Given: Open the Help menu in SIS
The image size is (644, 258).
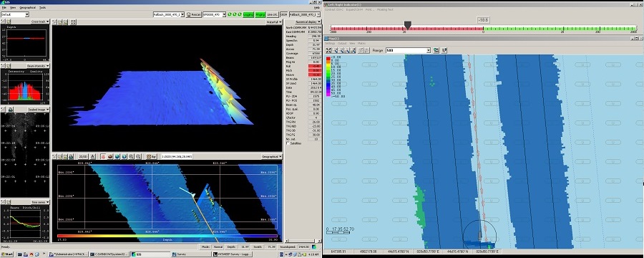Looking at the screenshot, I should 317,7.
